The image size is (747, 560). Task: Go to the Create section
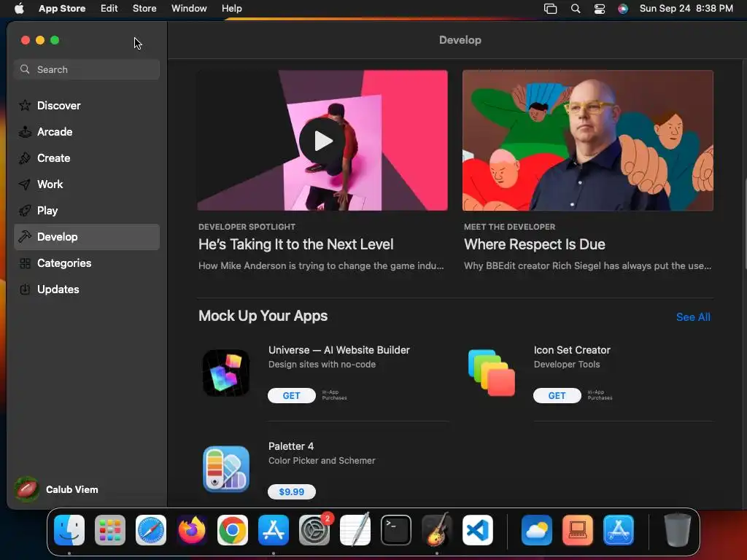pos(87,158)
